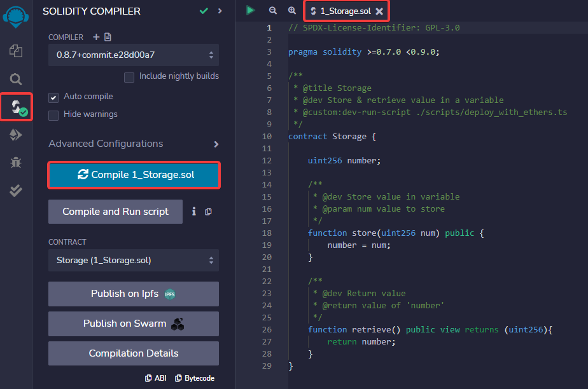This screenshot has height=389, width=588.
Task: Enable Include nightly builds checkbox
Action: pos(129,77)
